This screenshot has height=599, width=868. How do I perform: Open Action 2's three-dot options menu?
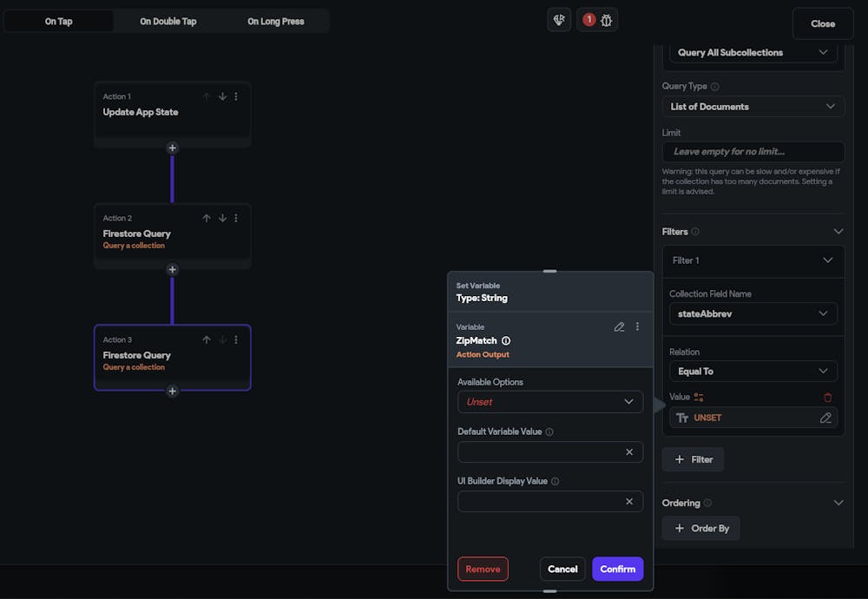(x=236, y=218)
